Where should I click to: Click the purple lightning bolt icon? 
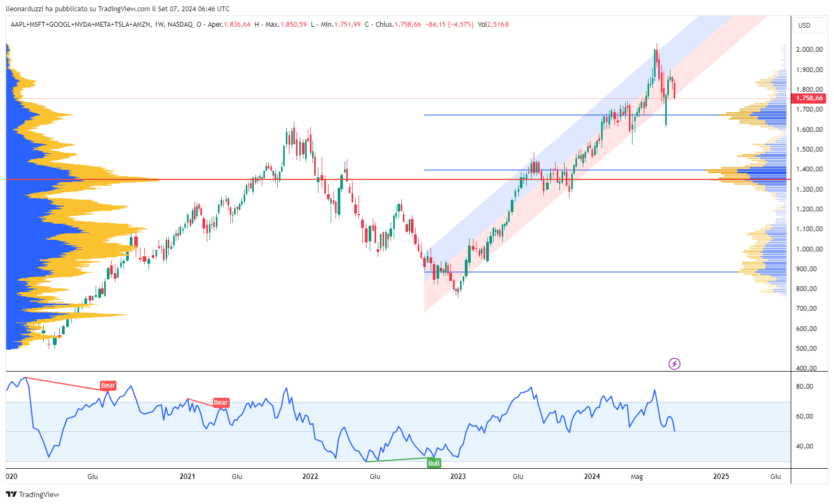click(675, 364)
